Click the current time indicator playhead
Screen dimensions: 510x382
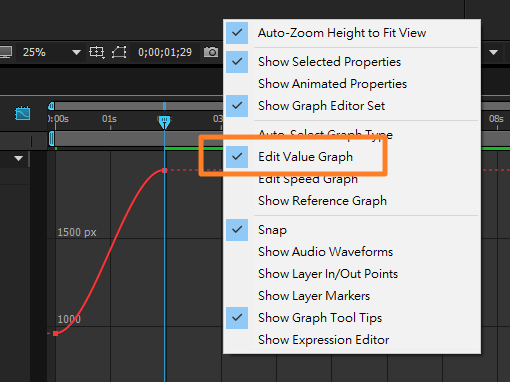164,122
